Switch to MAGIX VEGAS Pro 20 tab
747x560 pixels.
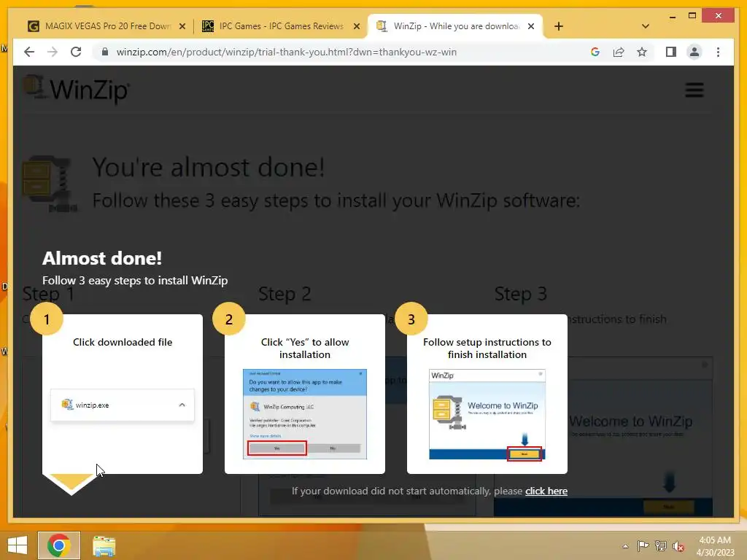click(x=108, y=26)
